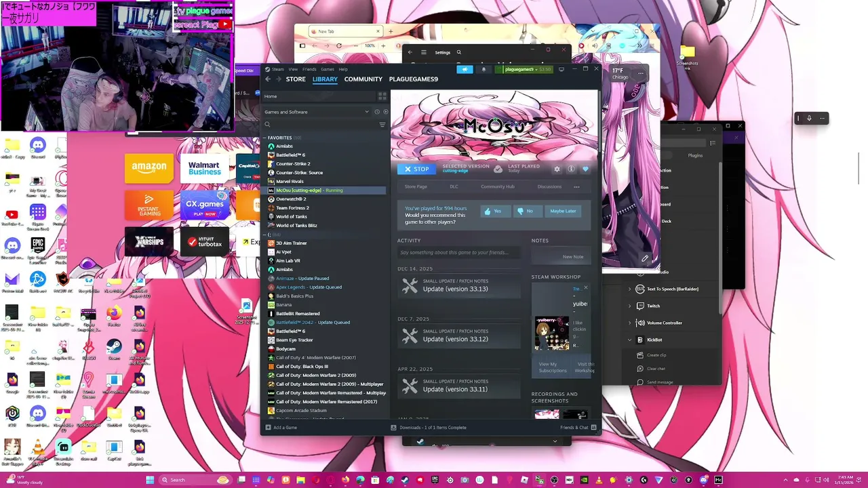Switch to Plugins tab in Stream Deck

pyautogui.click(x=695, y=155)
